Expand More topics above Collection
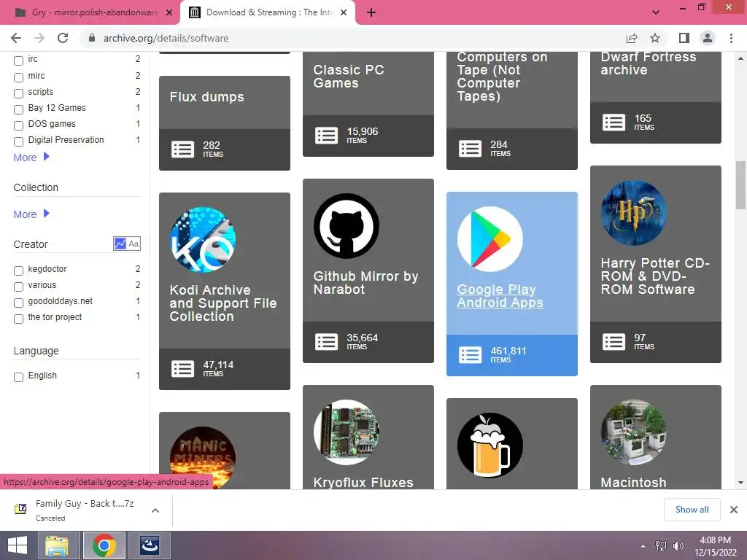Screen dimensions: 747x560 (31, 157)
